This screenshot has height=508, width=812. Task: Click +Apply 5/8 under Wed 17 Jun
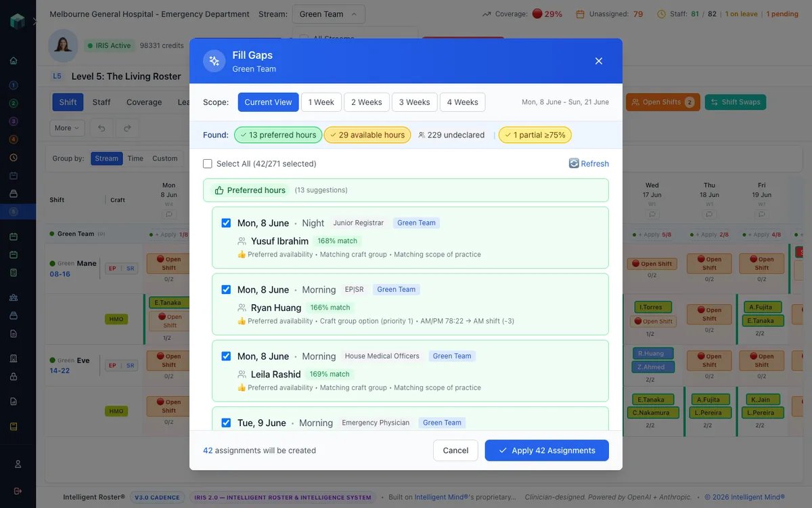[651, 235]
